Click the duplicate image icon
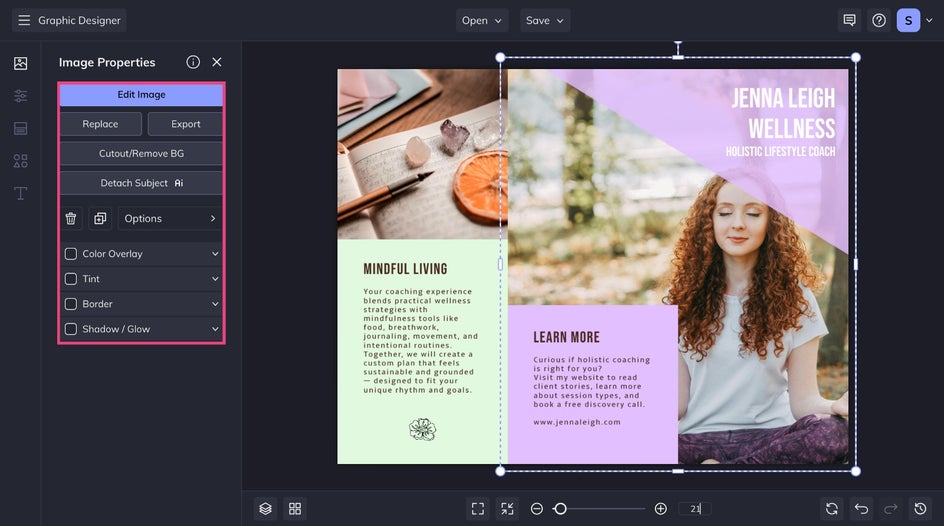This screenshot has height=526, width=944. [x=100, y=218]
